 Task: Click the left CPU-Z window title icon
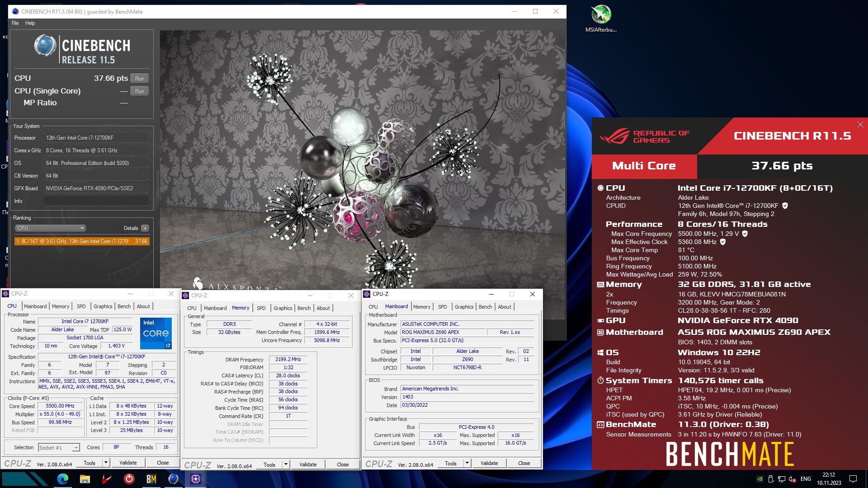coord(6,294)
